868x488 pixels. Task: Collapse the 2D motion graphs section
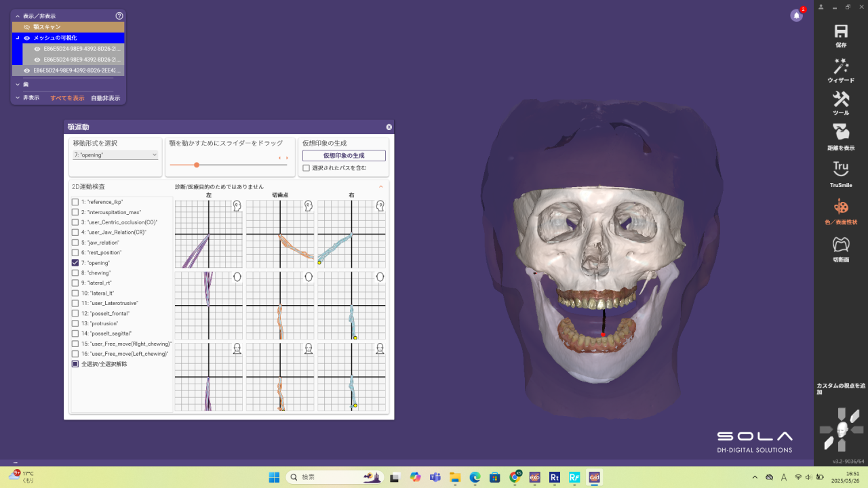coord(380,186)
